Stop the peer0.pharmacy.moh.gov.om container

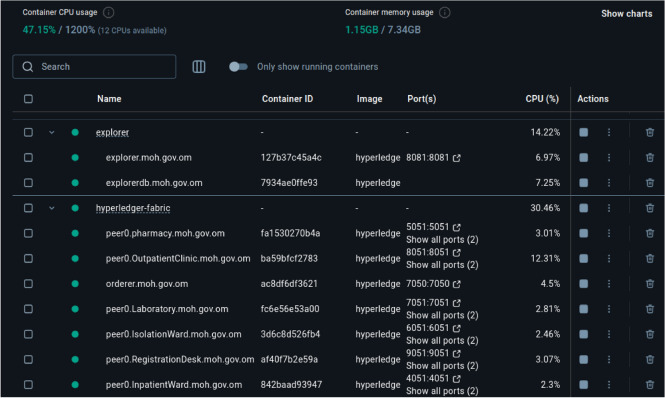584,233
